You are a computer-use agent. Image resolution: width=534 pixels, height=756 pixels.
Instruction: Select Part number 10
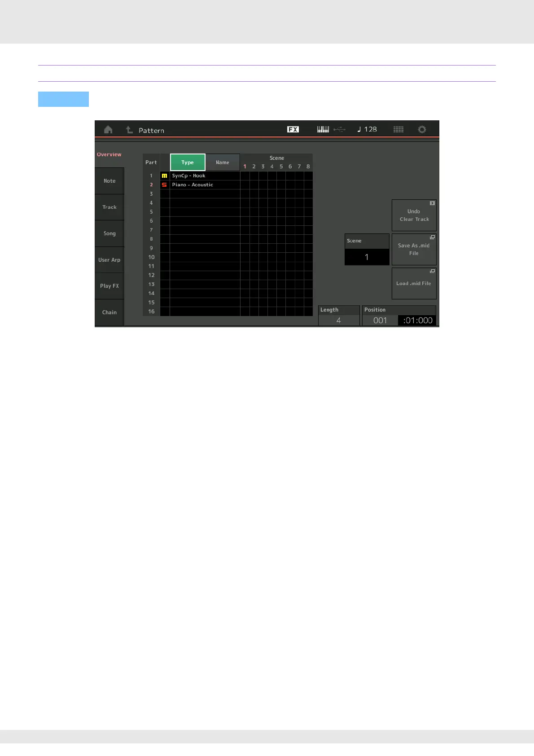pyautogui.click(x=151, y=257)
